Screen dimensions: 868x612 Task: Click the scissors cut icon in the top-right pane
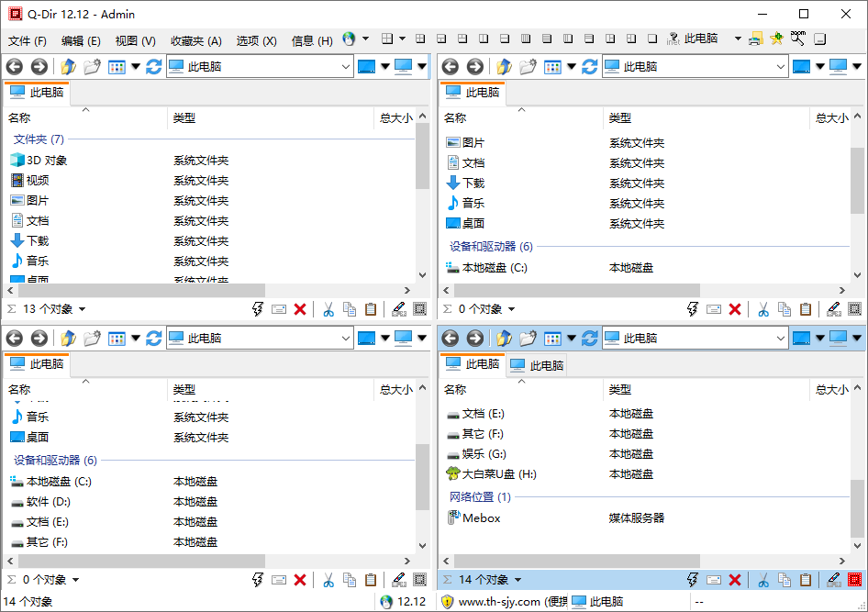click(762, 309)
